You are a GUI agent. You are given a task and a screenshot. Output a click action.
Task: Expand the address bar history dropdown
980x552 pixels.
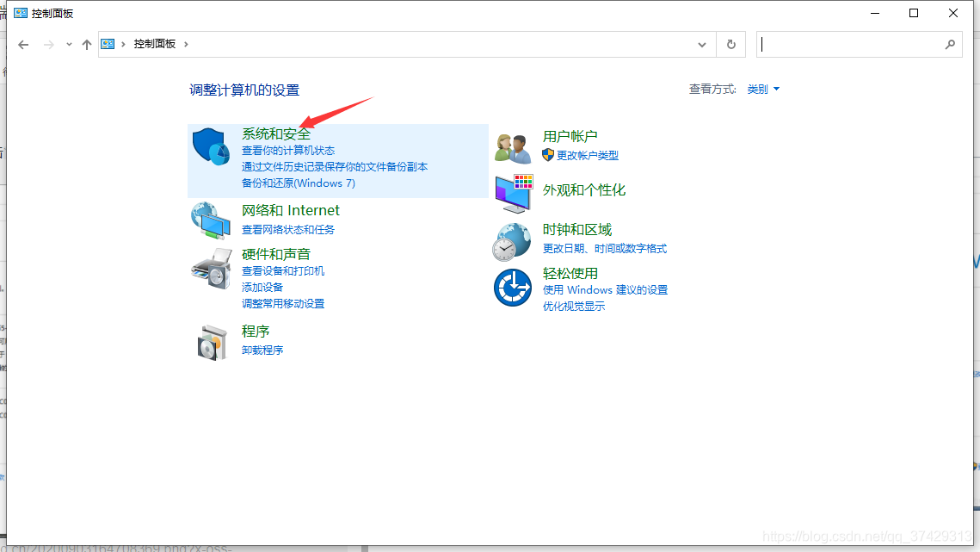tap(702, 45)
